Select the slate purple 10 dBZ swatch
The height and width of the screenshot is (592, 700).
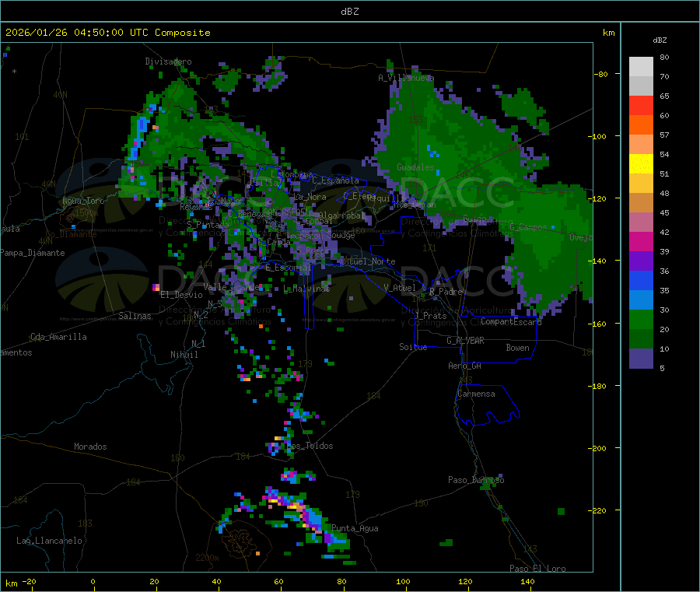pyautogui.click(x=641, y=359)
